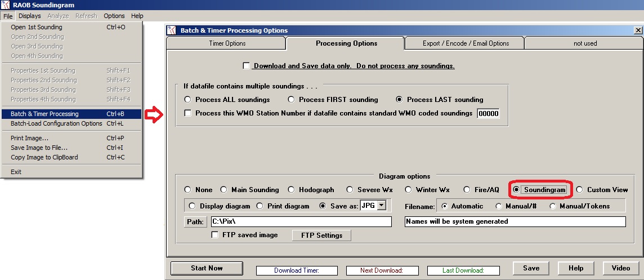Choose the Display diagram radio button
This screenshot has width=644, height=280.
tap(192, 206)
